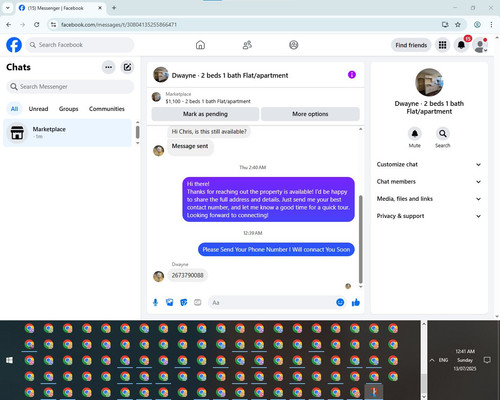Click the 2673790088 message from Dwayne

point(187,275)
